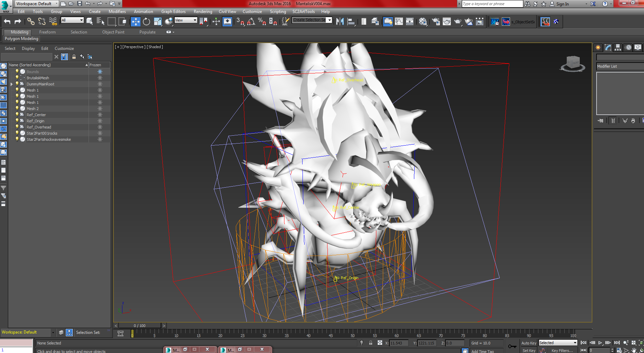Viewport: 644px width, 353px height.
Task: Click the Undo arrow in main toolbar
Action: [7, 22]
